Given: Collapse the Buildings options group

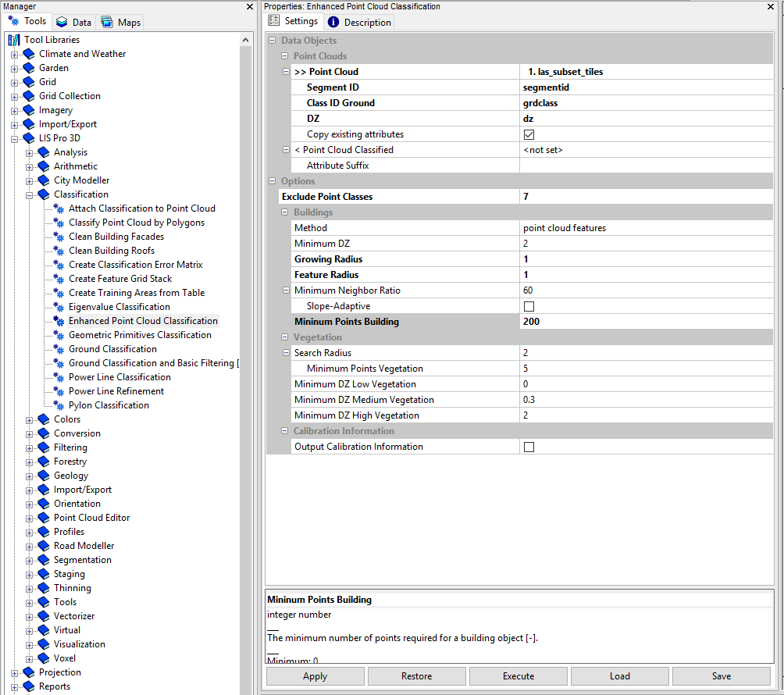Looking at the screenshot, I should click(x=285, y=212).
